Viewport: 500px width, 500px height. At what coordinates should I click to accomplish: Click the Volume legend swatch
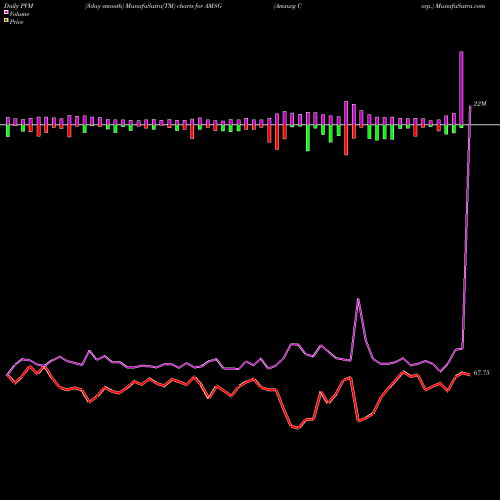click(x=6, y=13)
